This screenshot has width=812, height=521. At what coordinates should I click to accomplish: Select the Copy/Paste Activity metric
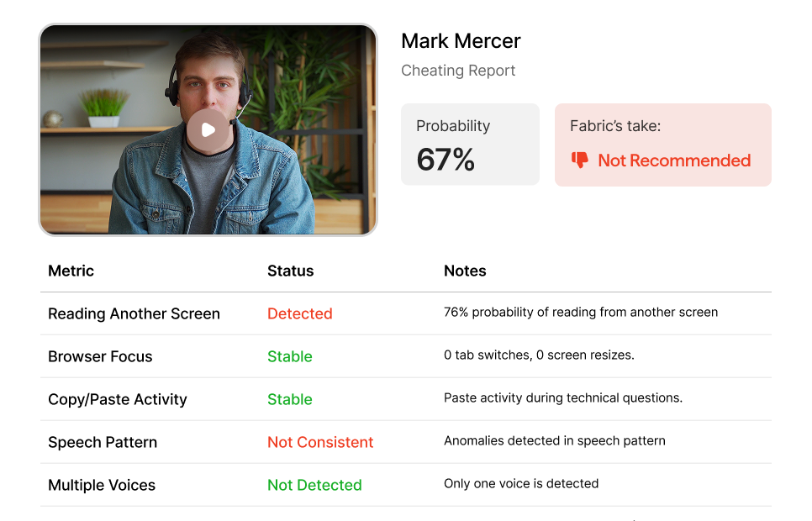coord(118,399)
